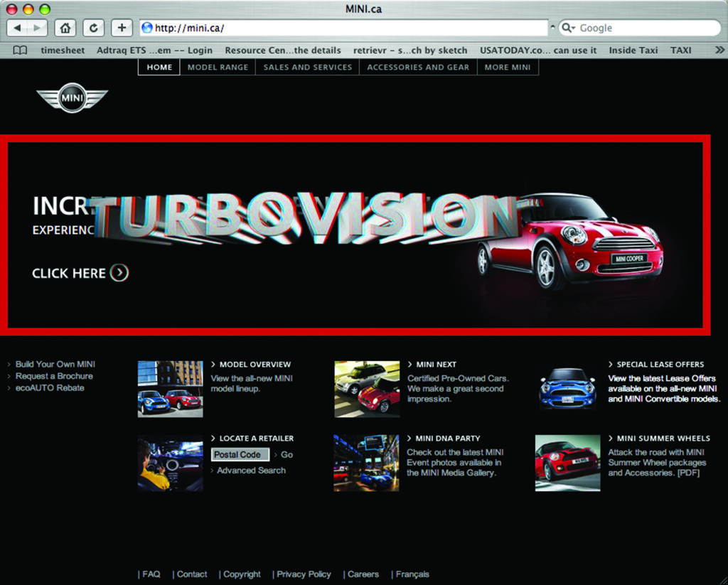This screenshot has width=728, height=585.
Task: Open the Google search magnifier dropdown
Action: click(x=568, y=28)
